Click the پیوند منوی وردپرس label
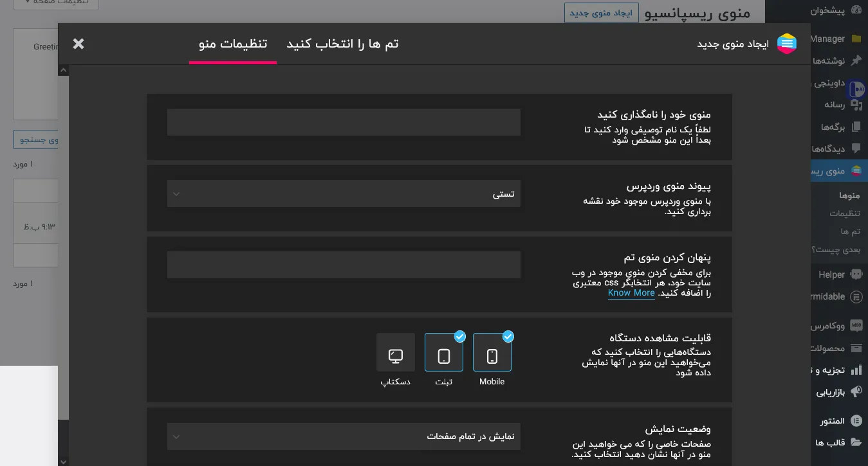868x466 pixels. (669, 186)
